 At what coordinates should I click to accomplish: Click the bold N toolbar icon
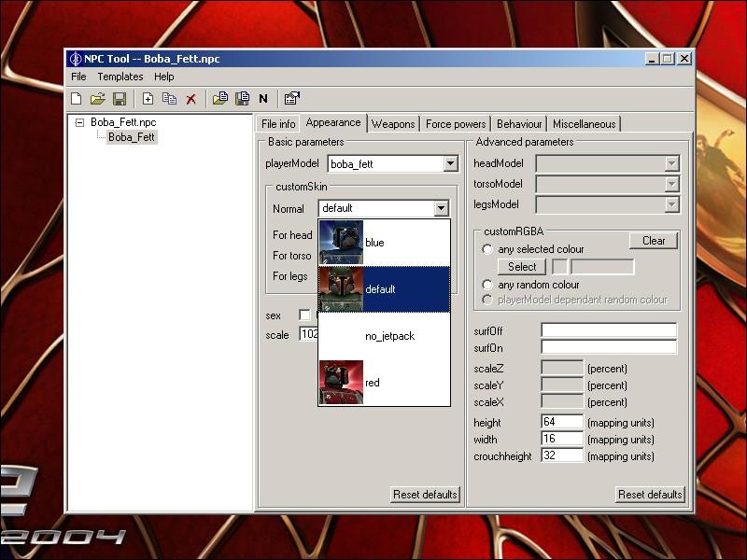click(263, 99)
